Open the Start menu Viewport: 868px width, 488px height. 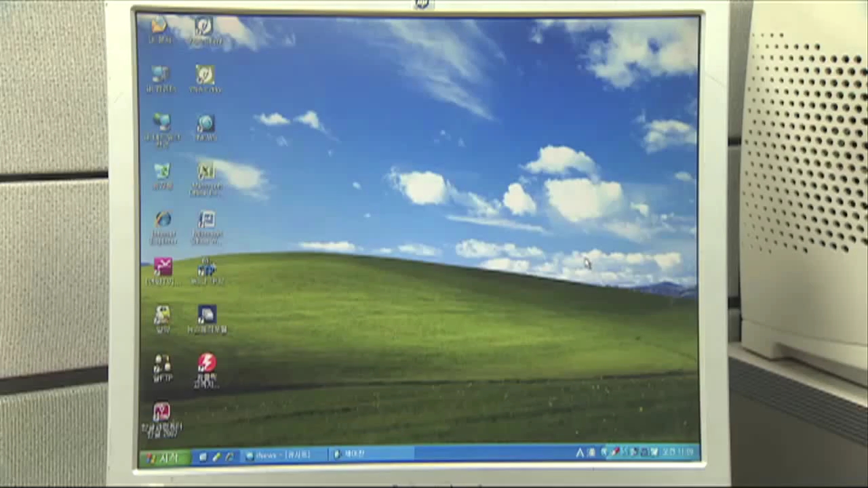[x=163, y=458]
